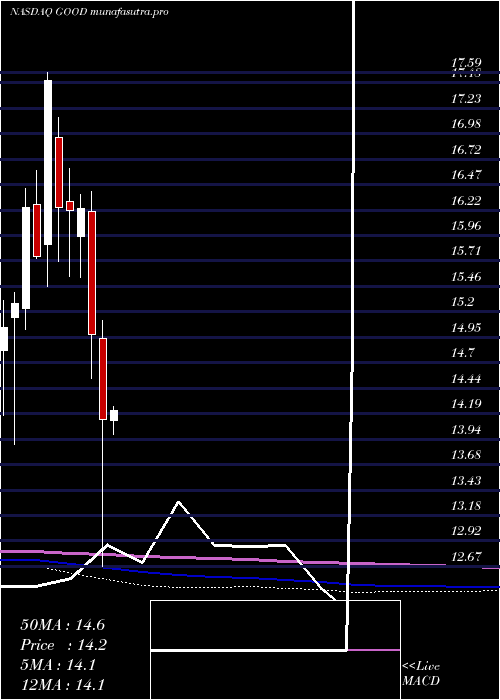Click the 17.59 price axis label
The image size is (500, 700).
coord(466,63)
